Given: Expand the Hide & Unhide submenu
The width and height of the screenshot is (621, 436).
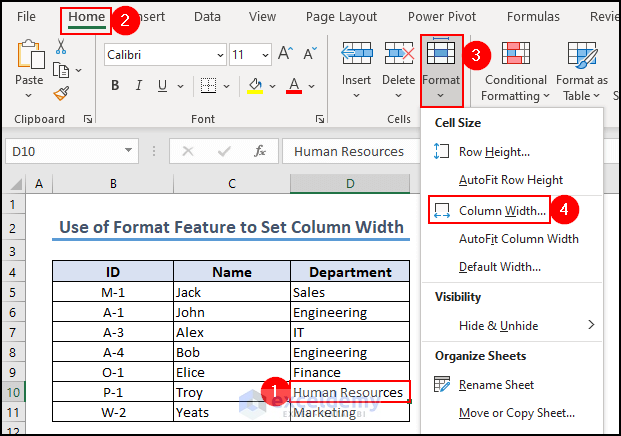Looking at the screenshot, I should (x=591, y=325).
